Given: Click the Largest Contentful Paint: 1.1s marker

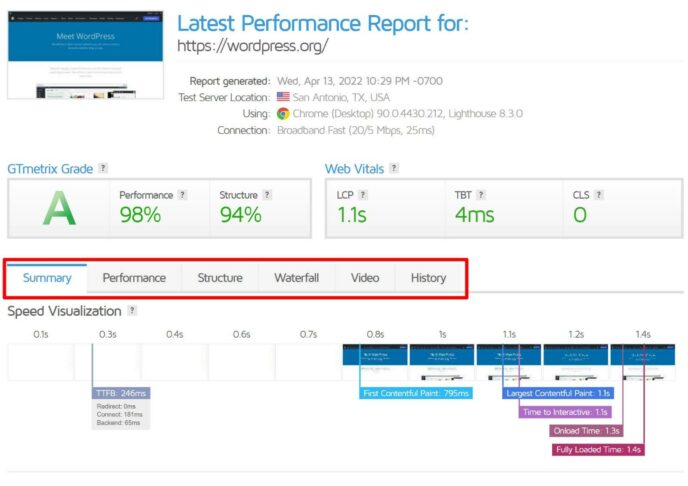Looking at the screenshot, I should (x=558, y=393).
